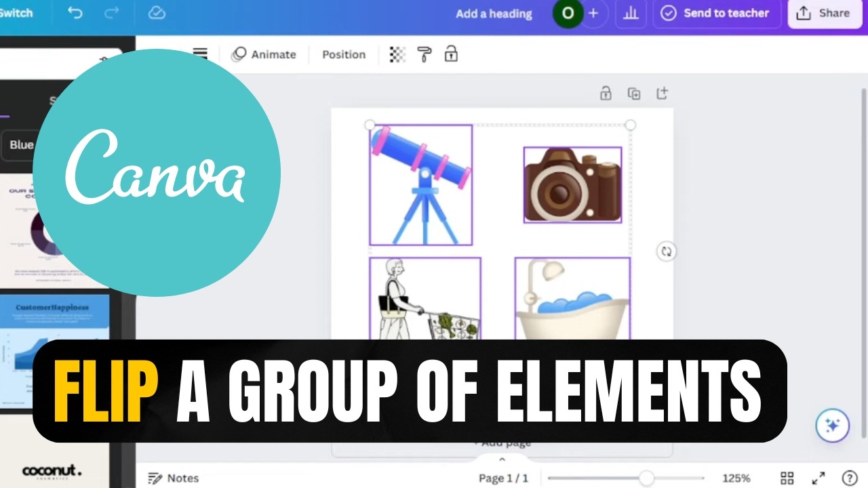
Task: Click the zoom slider handle
Action: point(646,478)
